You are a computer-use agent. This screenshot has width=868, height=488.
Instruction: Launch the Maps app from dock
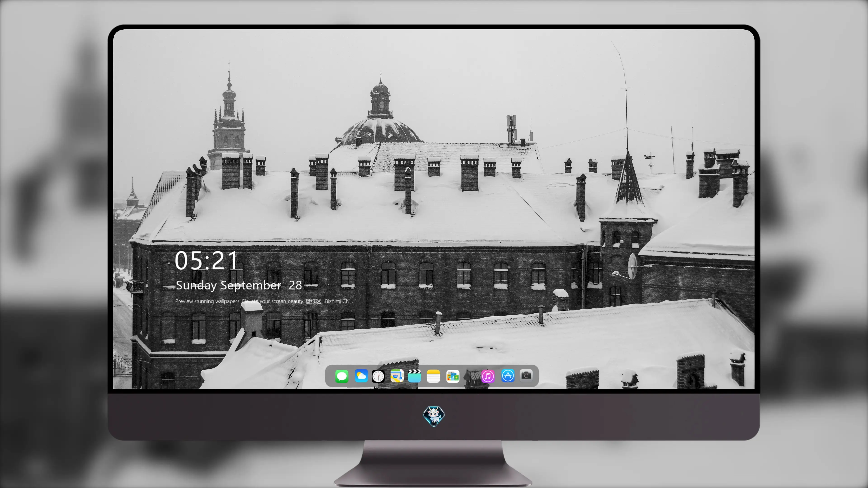397,376
